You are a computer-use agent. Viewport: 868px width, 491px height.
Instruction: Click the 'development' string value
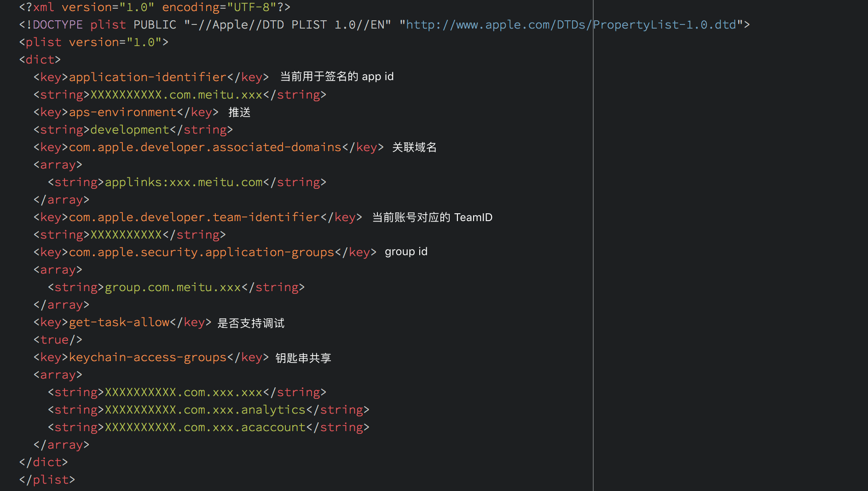[x=130, y=130]
